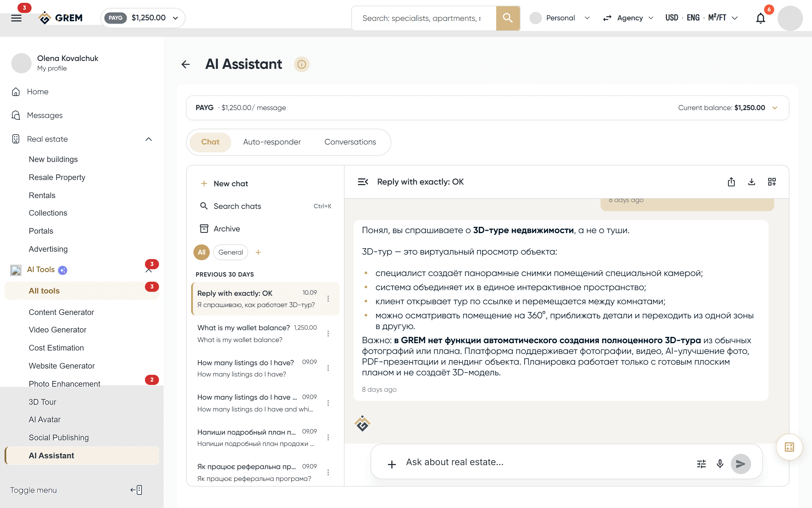Collapse the chat list panel icon
812x508 pixels.
click(363, 182)
